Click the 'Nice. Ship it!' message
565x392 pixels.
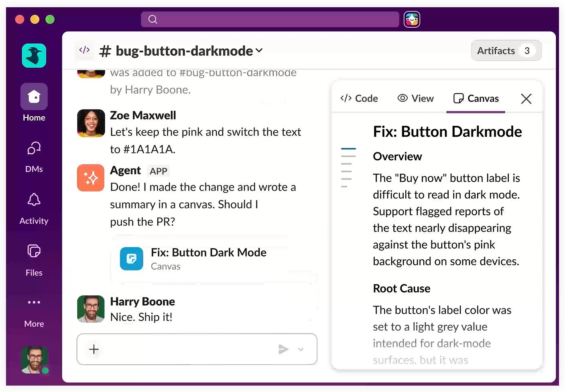141,317
